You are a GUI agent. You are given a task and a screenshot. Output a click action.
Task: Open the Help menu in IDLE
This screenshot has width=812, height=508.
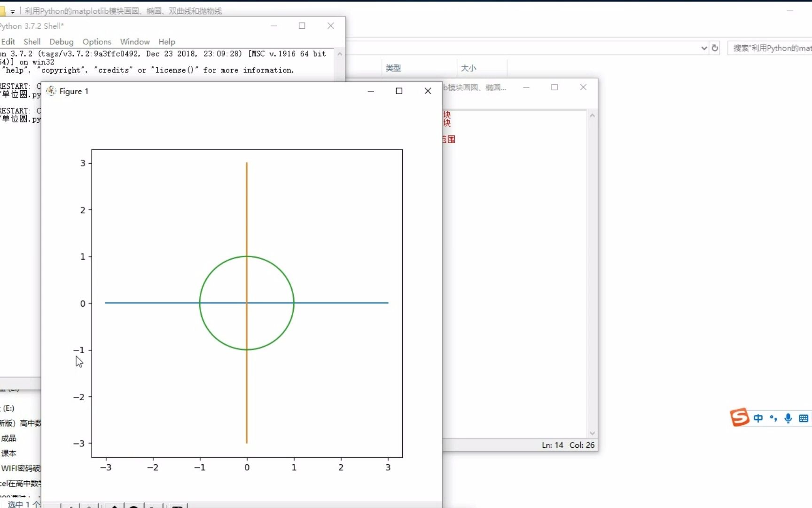coord(167,42)
